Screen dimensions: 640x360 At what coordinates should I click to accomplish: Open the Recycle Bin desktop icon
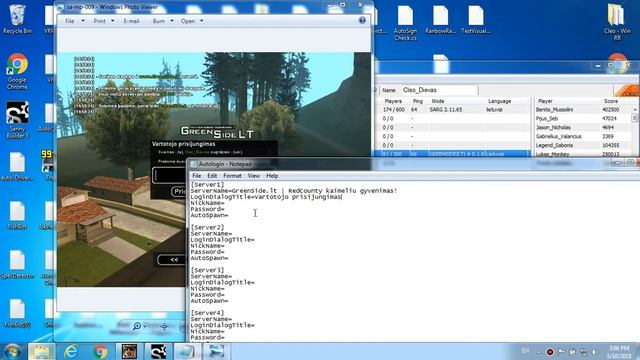(x=17, y=19)
